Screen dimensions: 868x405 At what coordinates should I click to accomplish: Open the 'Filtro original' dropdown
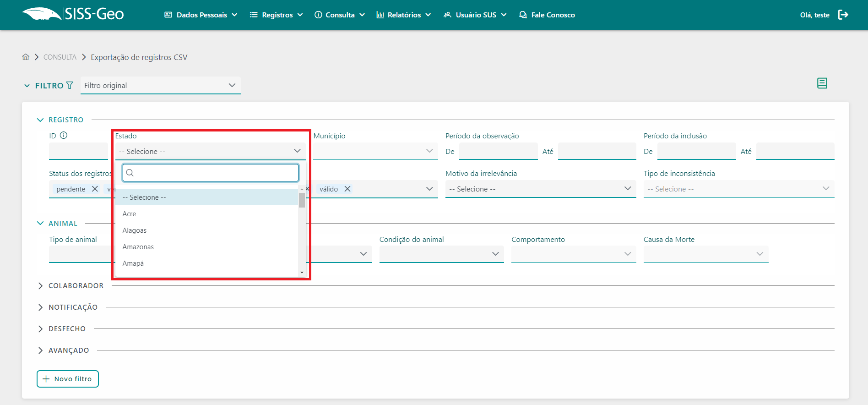pos(160,86)
